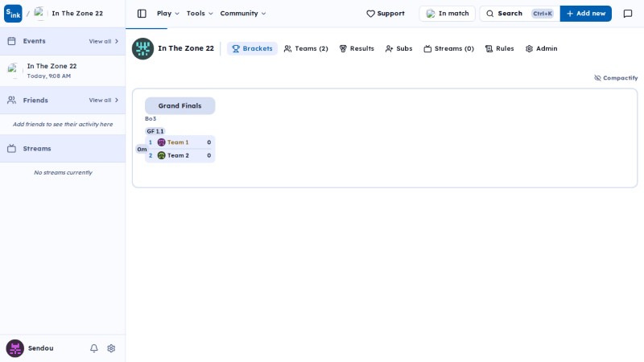This screenshot has height=362, width=644.
Task: Toggle the sidebar panel icon
Action: [142, 14]
